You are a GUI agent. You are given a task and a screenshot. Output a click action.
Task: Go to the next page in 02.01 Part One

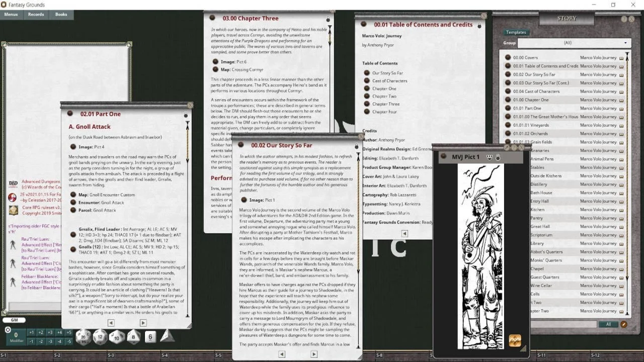coord(143,323)
